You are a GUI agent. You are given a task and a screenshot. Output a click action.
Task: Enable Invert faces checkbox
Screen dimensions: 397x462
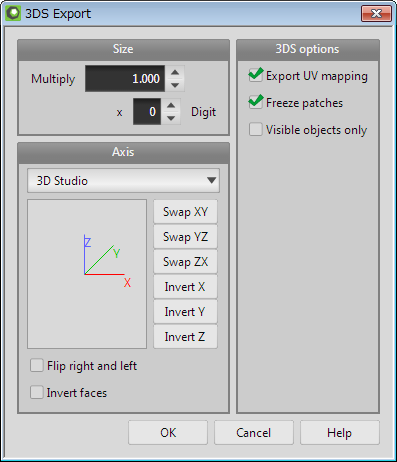tap(37, 392)
